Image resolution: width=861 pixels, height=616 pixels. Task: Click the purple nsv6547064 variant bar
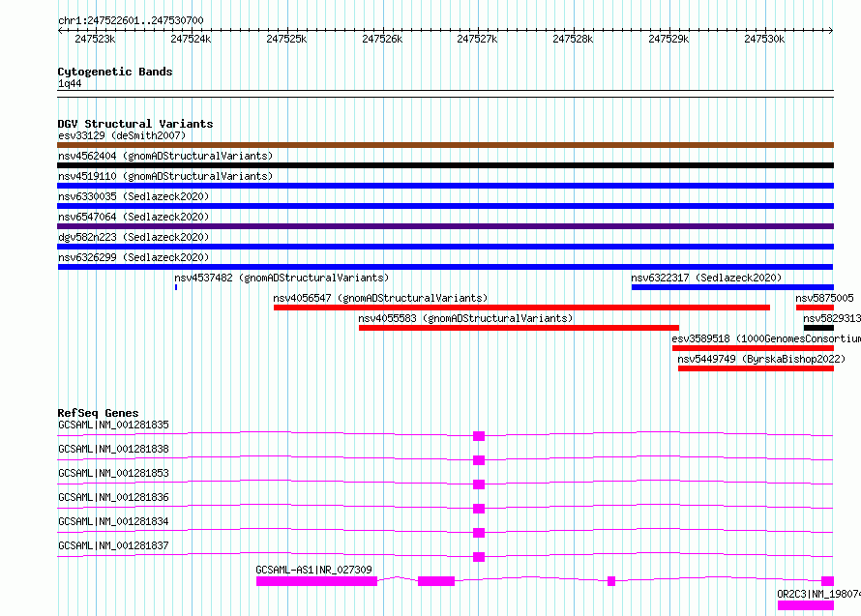click(445, 226)
